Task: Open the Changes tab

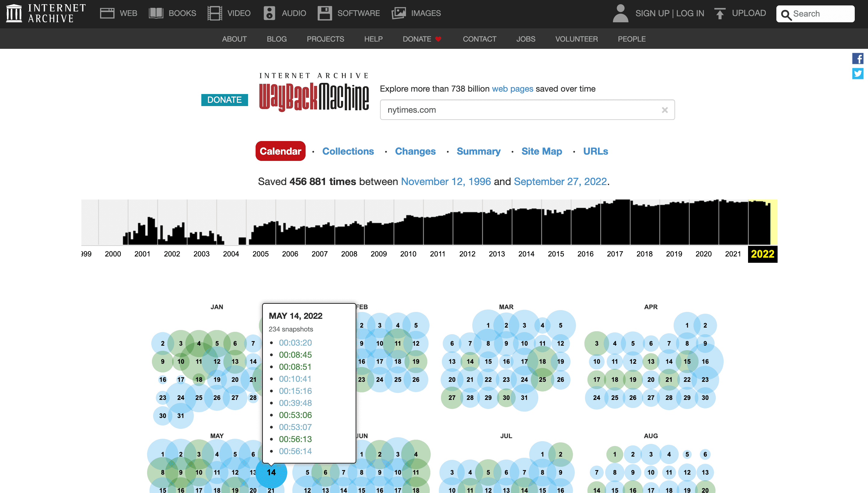Action: coord(415,151)
